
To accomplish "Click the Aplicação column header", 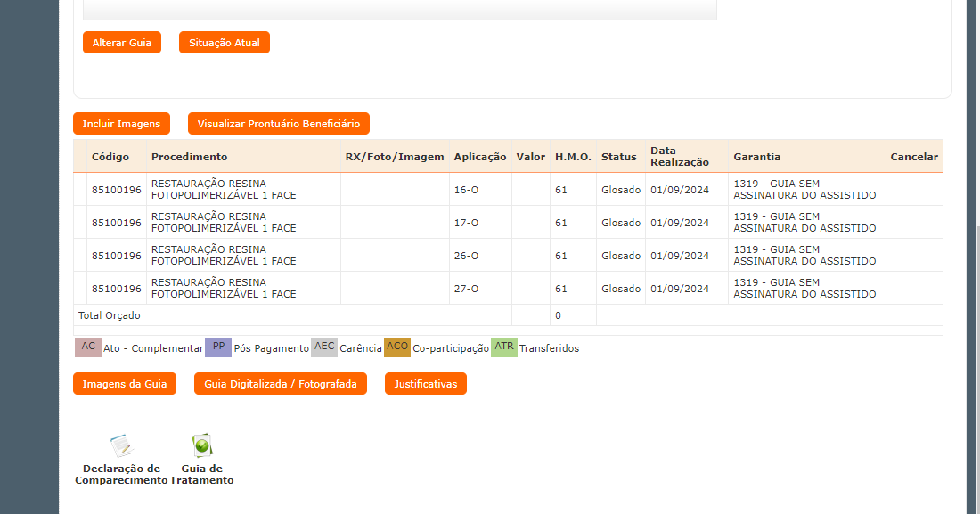I will coord(480,157).
